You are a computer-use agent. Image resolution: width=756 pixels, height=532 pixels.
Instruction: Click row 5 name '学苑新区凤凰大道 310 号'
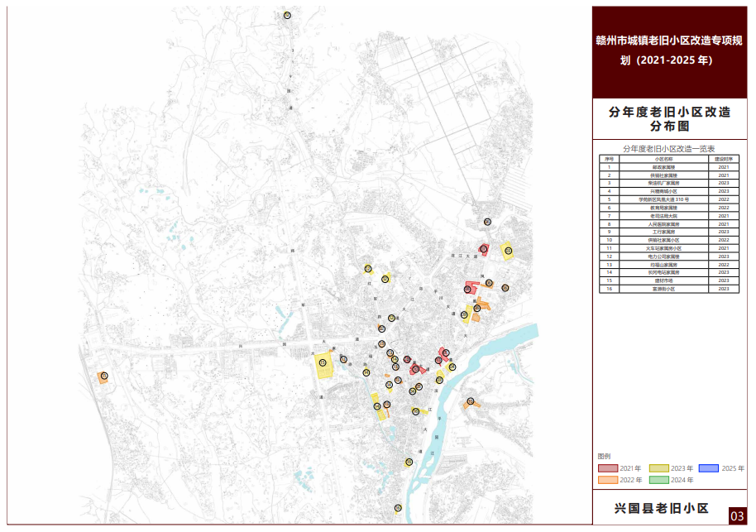tap(664, 199)
